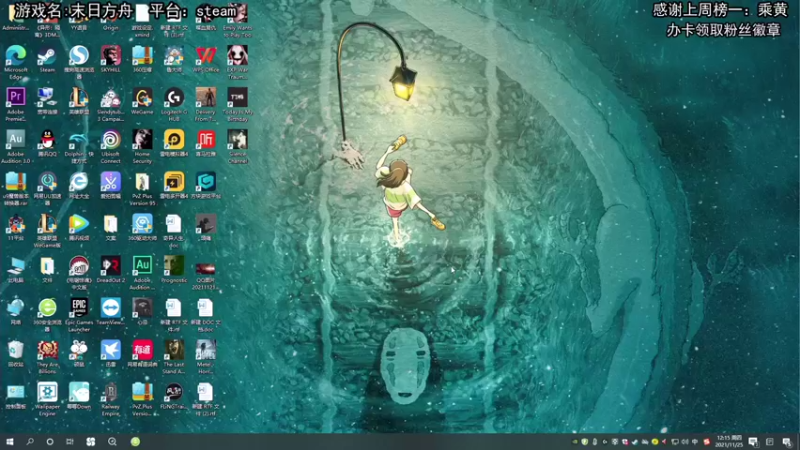Launch the Xunlei blue bird shortcut

[110, 353]
